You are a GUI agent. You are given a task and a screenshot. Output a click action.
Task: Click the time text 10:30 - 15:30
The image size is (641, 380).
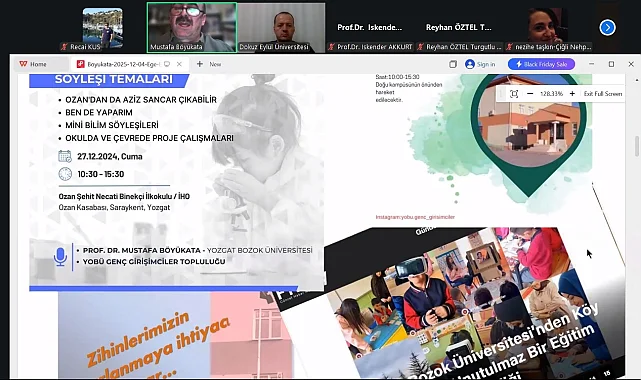click(x=101, y=174)
